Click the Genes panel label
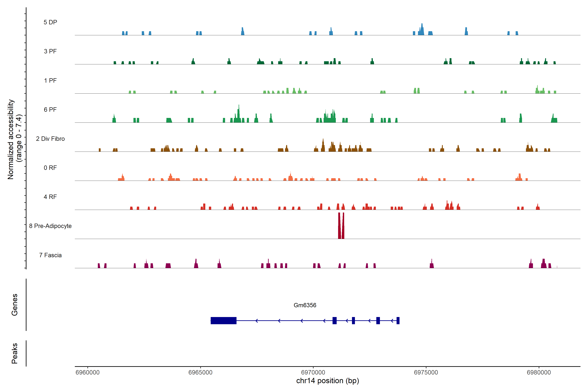588x392 pixels. click(15, 305)
